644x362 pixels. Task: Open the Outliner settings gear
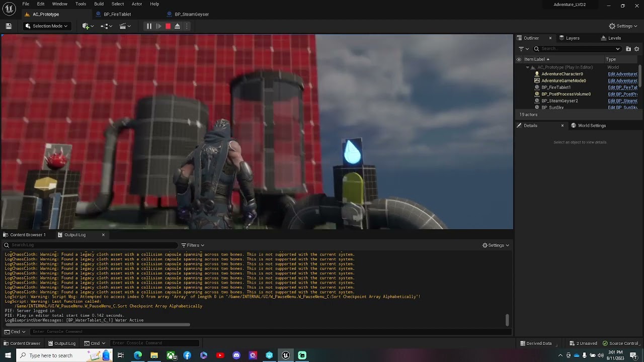tap(636, 49)
